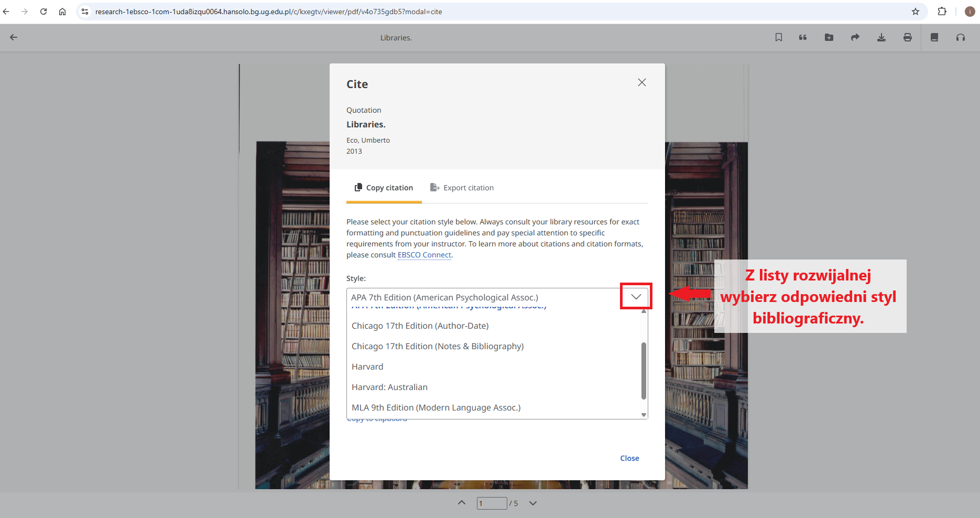Open the EBSCO Connect link

tap(424, 255)
